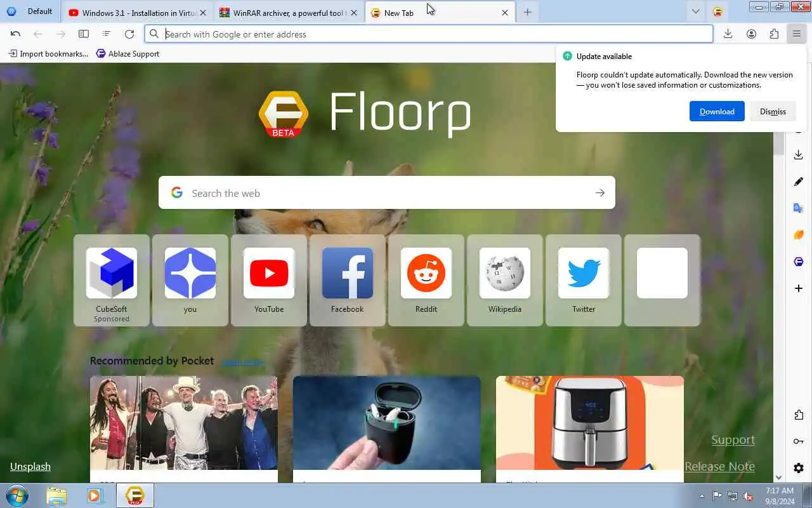
Task: Open the sidebar settings gear
Action: point(799,468)
